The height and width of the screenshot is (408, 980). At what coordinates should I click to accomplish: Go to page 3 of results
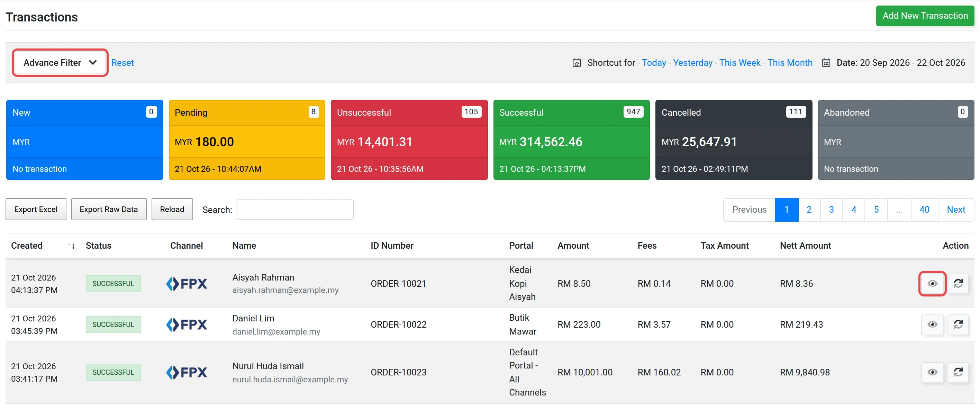[831, 209]
